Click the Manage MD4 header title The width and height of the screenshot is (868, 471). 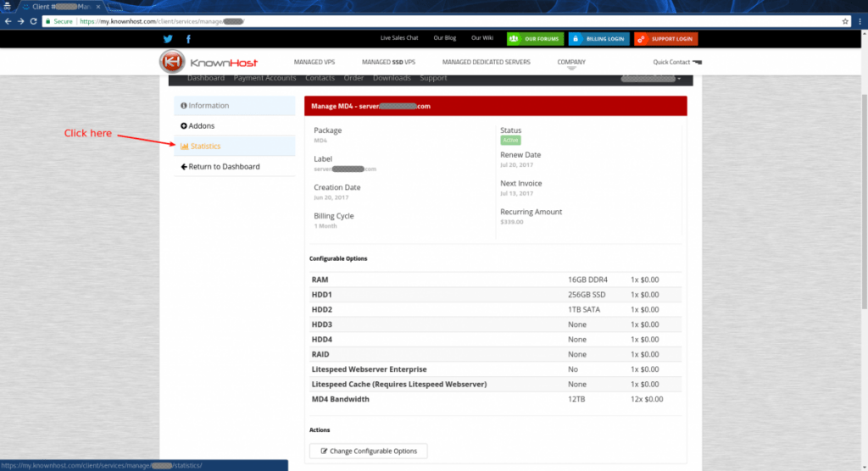click(x=370, y=106)
